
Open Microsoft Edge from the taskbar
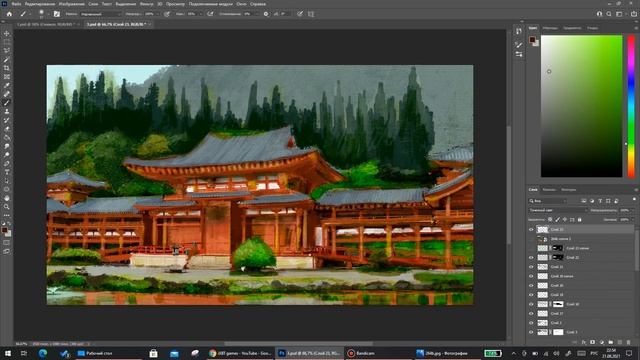coord(43,353)
